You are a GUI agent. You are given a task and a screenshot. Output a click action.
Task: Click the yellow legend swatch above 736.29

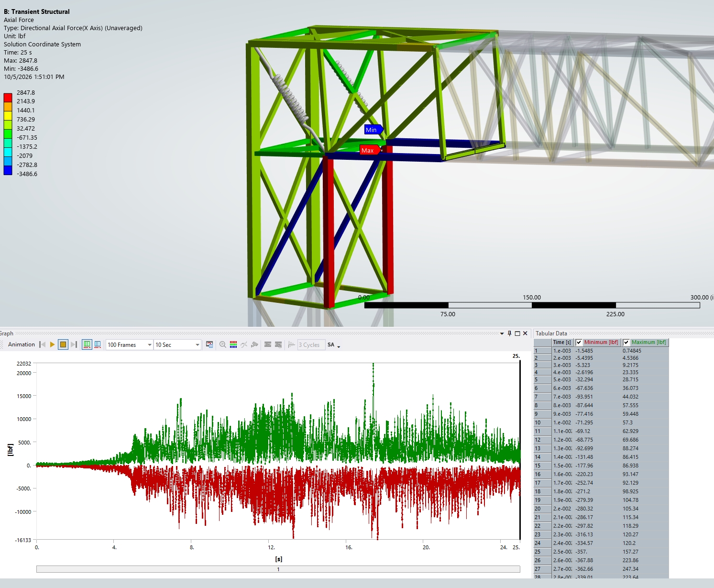click(8, 115)
